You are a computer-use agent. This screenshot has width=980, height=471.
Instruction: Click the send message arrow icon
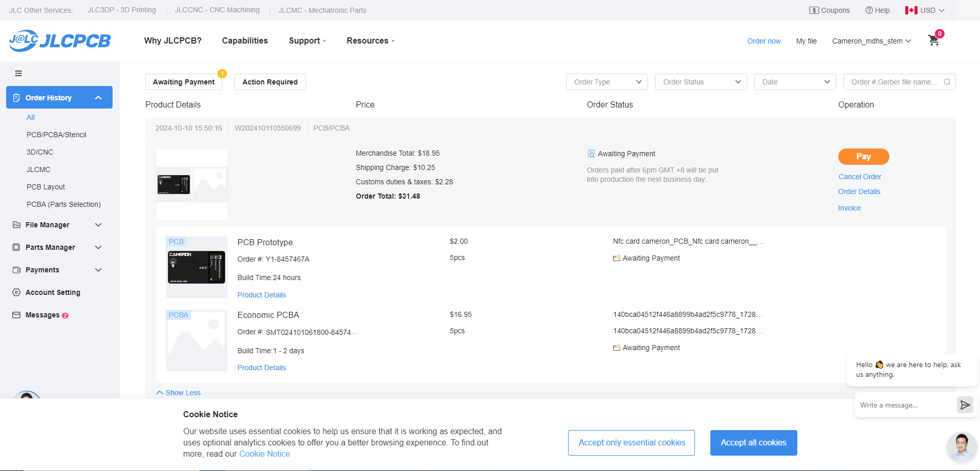coord(965,405)
